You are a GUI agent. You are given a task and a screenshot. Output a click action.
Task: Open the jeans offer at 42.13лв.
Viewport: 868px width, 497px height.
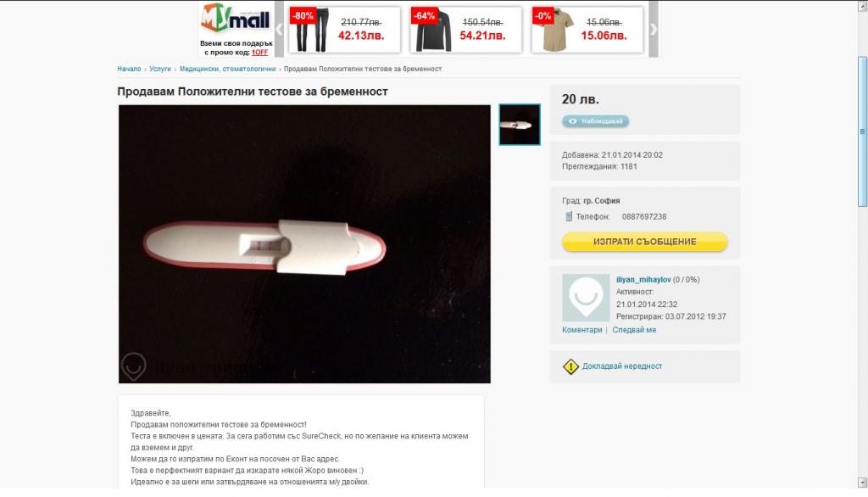[344, 30]
